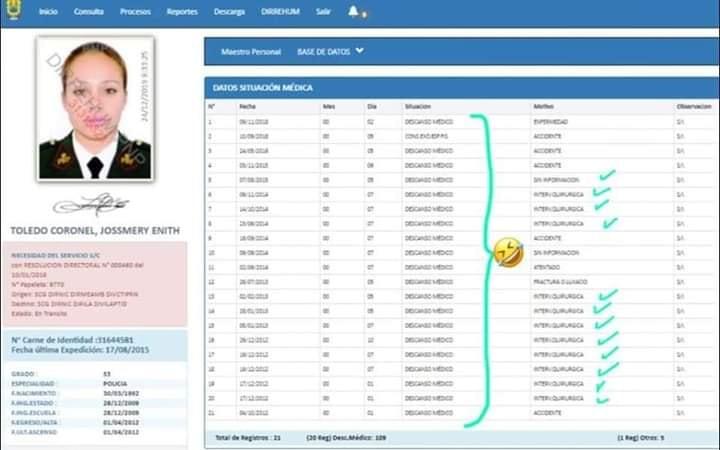The height and width of the screenshot is (450, 720).
Task: Click the N° Carne de Identidad line
Action: click(x=72, y=340)
